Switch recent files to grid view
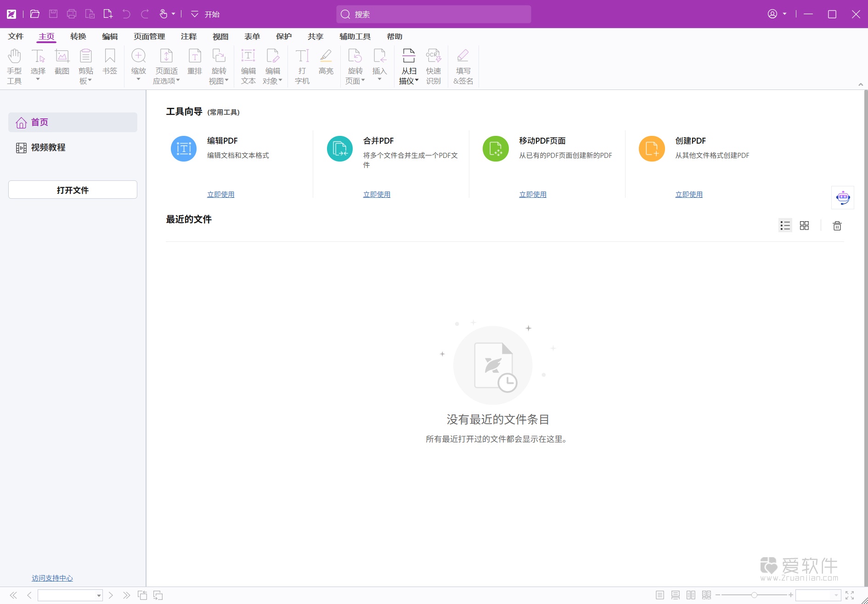This screenshot has width=868, height=604. [804, 225]
